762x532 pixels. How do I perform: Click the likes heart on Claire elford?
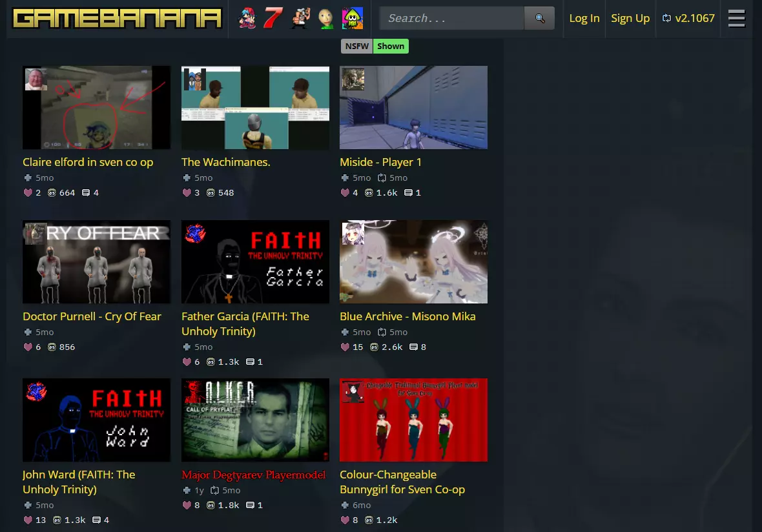point(28,193)
